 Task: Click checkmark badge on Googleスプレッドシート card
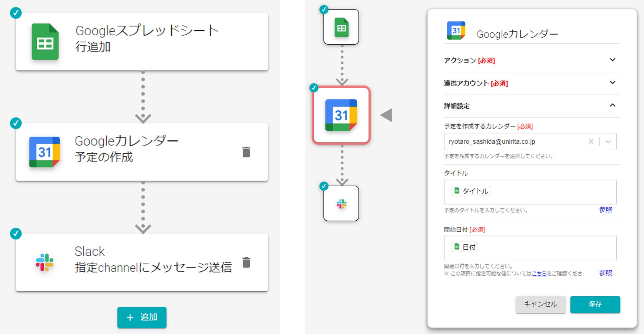16,13
